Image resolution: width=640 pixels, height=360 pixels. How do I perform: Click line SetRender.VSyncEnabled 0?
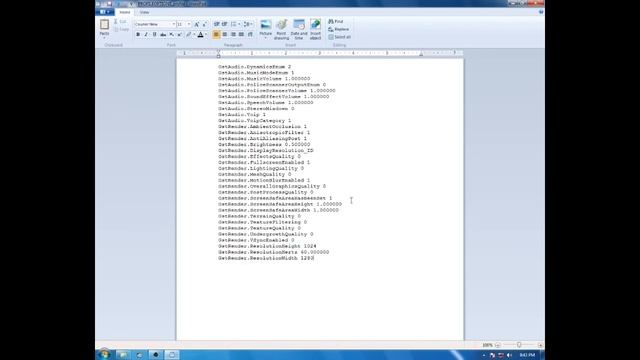256,240
